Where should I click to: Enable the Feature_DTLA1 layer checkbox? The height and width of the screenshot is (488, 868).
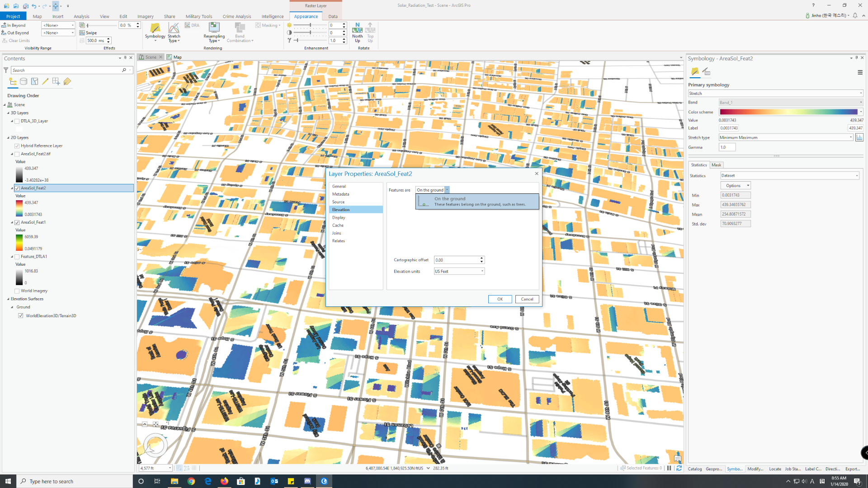(x=17, y=257)
